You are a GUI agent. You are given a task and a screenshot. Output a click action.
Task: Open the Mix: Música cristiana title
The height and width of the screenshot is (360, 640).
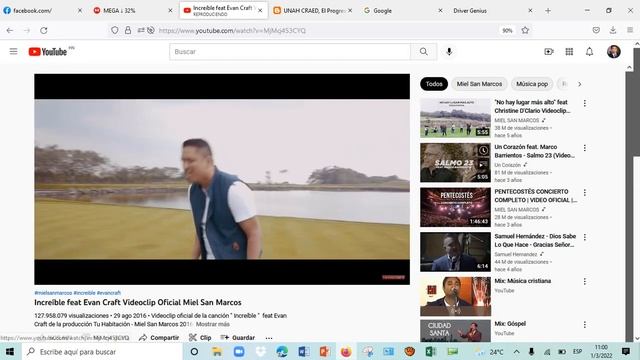coord(522,281)
